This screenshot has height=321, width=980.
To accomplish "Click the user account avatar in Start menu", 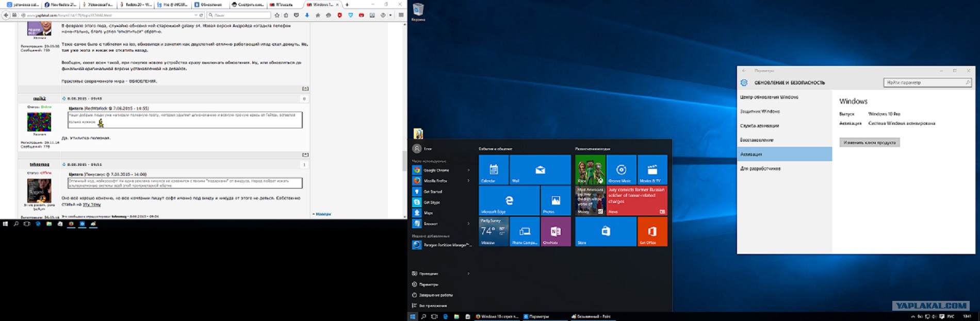I will point(417,148).
